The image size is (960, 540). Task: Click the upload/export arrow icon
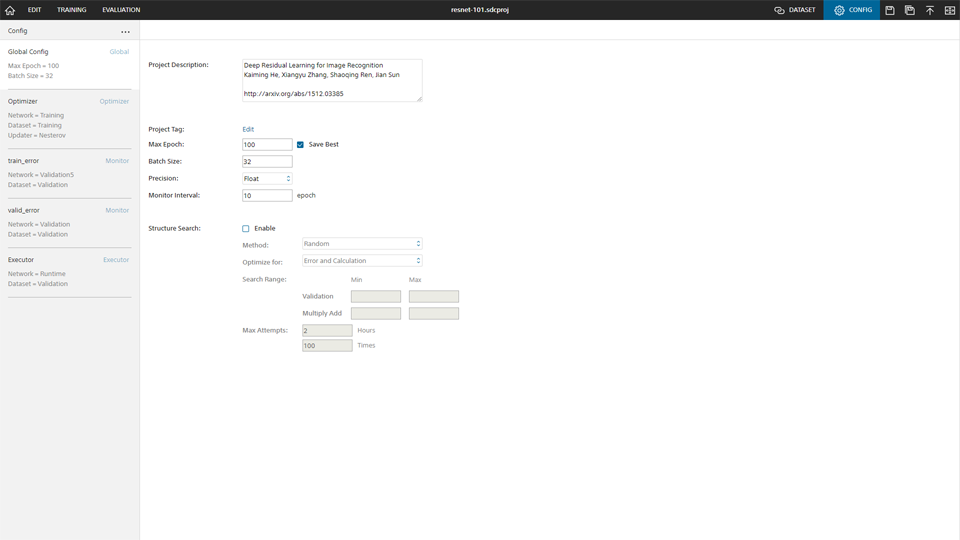[930, 10]
